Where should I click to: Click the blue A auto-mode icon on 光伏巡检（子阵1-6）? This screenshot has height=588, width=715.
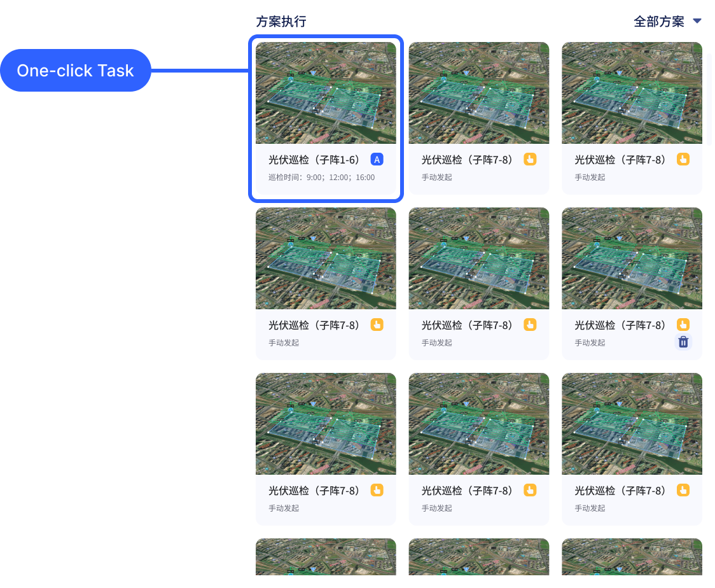click(377, 160)
